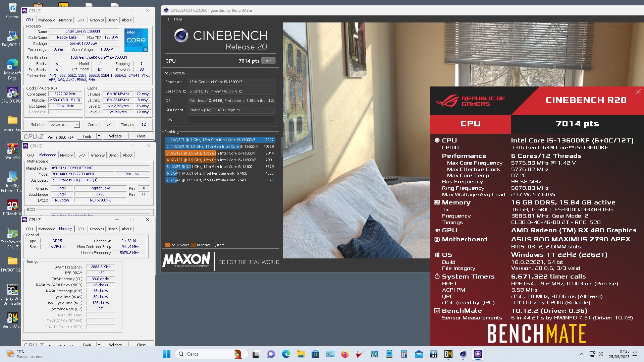Viewport: 644px width, 362px height.
Task: Launch Edge from the taskbar
Action: [x=286, y=354]
